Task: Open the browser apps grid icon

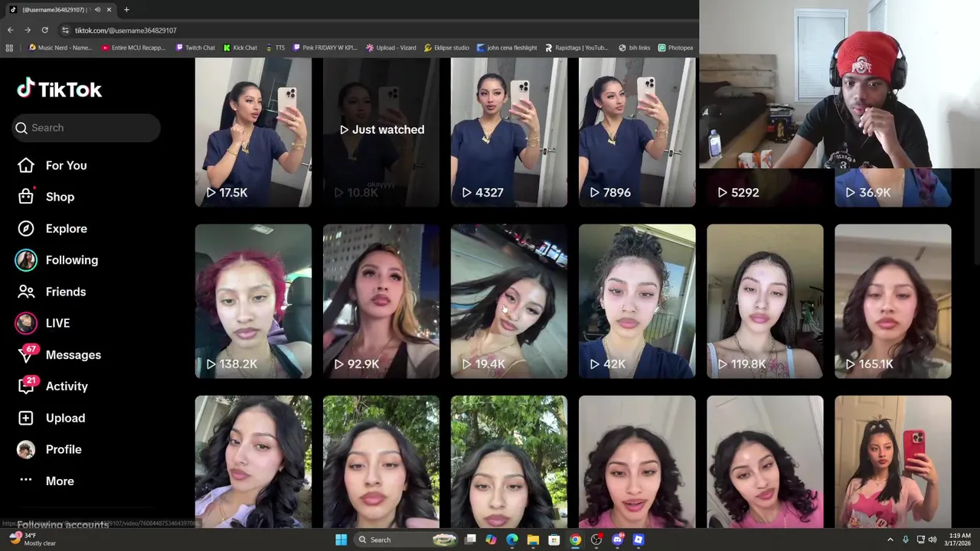Action: click(9, 47)
